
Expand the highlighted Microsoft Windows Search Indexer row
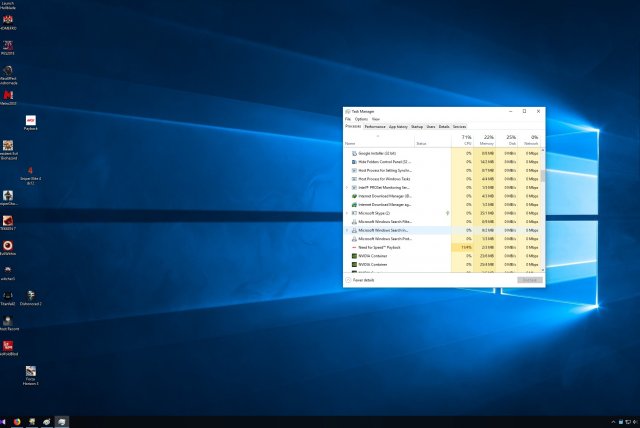[347, 230]
